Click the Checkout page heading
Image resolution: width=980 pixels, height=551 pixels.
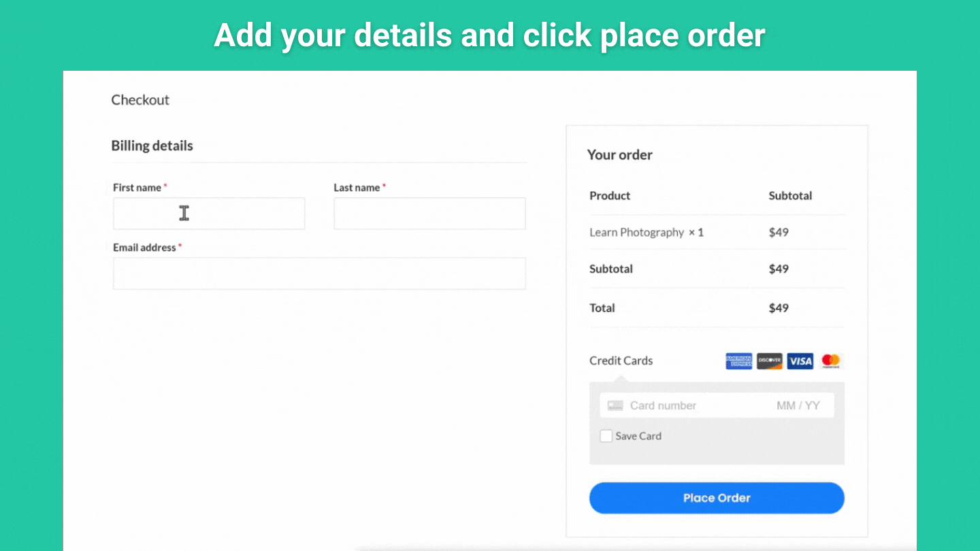(x=140, y=100)
